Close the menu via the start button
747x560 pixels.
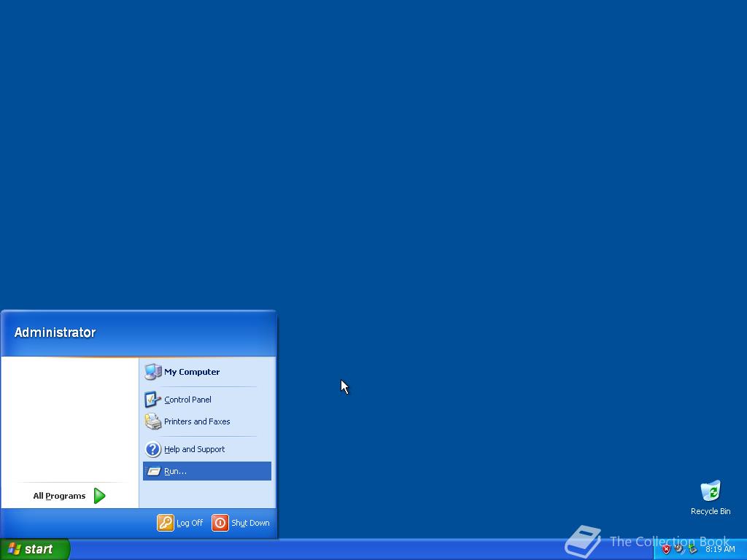35,549
